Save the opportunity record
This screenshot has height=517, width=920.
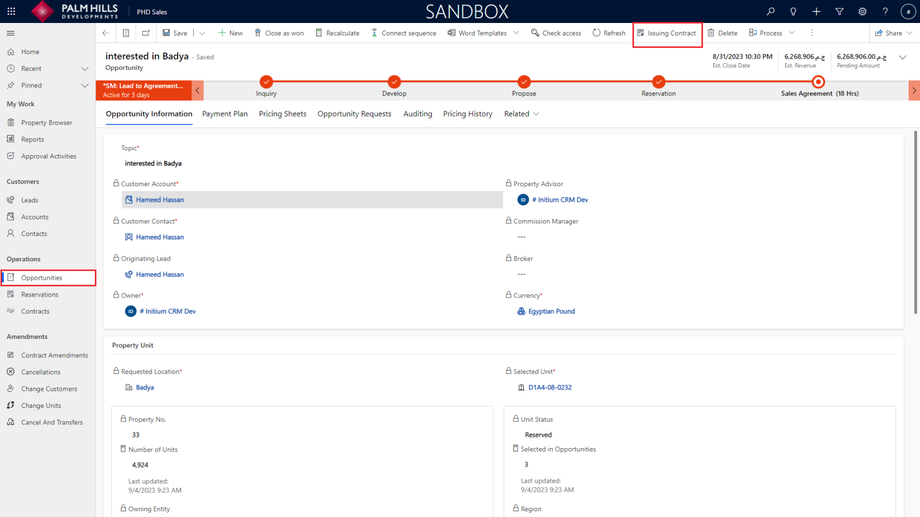(x=175, y=33)
